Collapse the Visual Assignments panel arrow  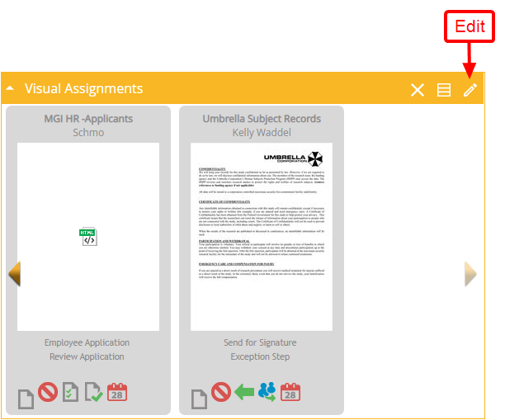[10, 88]
